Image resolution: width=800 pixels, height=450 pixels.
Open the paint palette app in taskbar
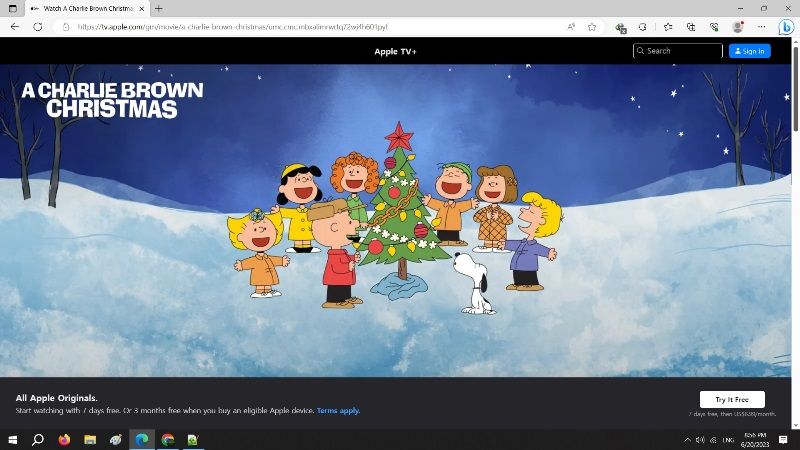tap(116, 440)
